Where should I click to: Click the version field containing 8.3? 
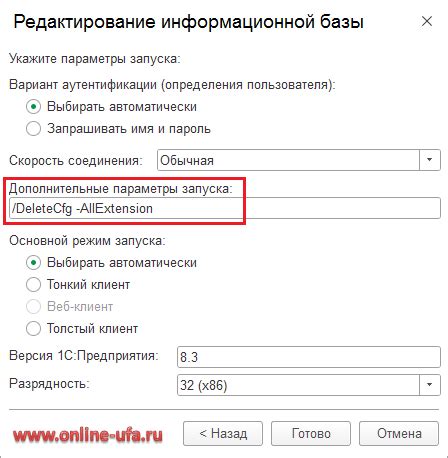pos(309,357)
